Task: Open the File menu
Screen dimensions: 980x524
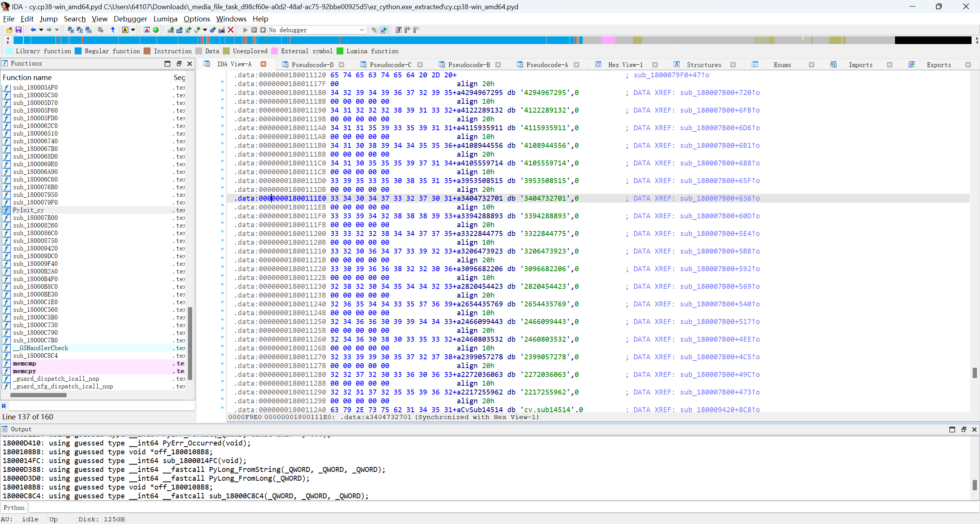Action: tap(8, 19)
